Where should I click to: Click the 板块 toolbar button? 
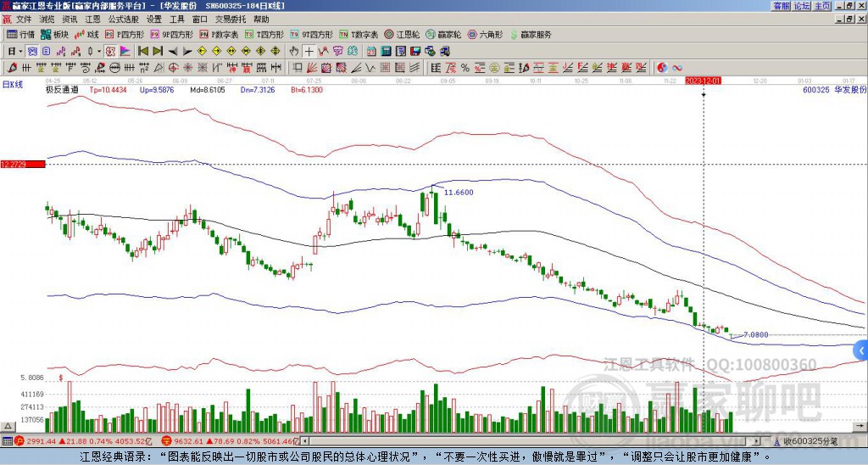pyautogui.click(x=55, y=34)
